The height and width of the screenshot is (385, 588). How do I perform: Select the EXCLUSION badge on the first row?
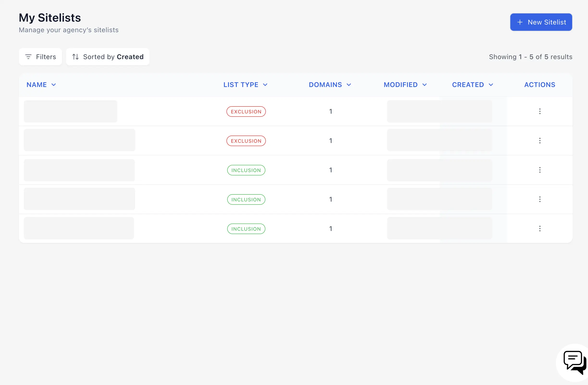point(246,111)
